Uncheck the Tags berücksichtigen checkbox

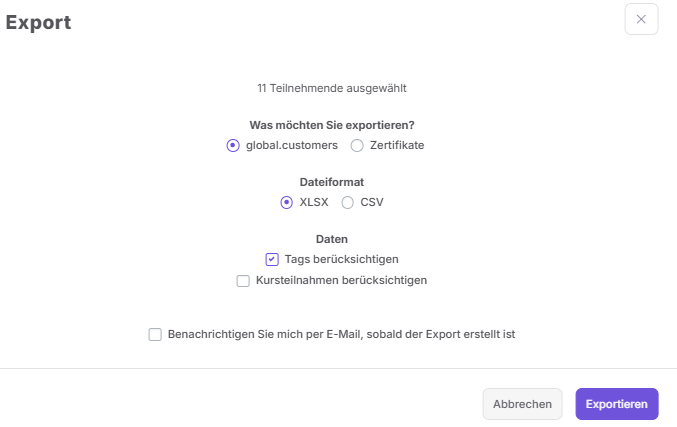tap(272, 259)
